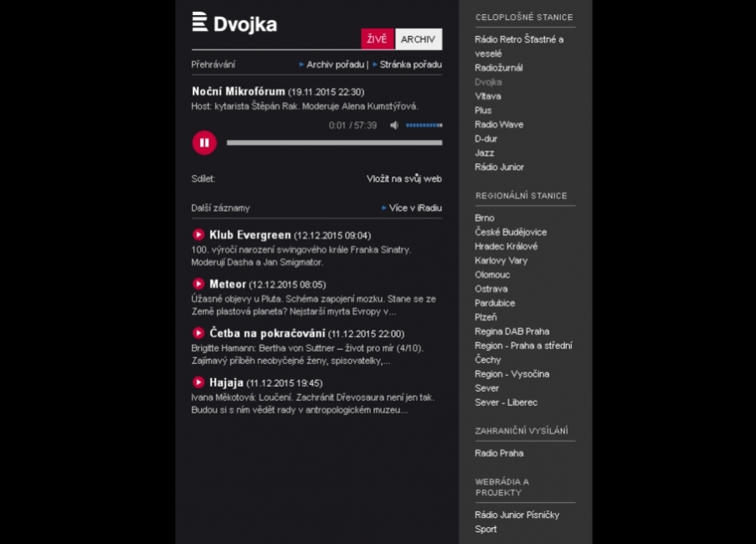Click the Dvojka station logo
The width and height of the screenshot is (756, 544).
point(234,23)
